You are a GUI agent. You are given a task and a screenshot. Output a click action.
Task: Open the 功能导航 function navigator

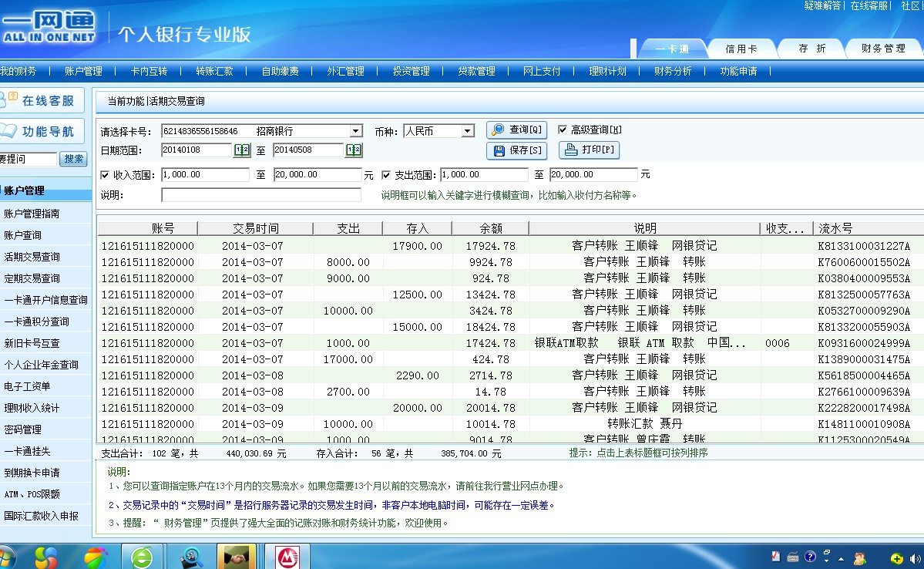pyautogui.click(x=42, y=131)
